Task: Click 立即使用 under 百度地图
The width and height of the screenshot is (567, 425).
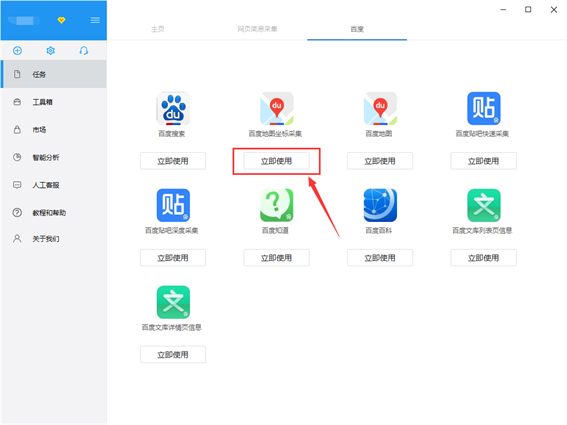Action: coord(380,161)
